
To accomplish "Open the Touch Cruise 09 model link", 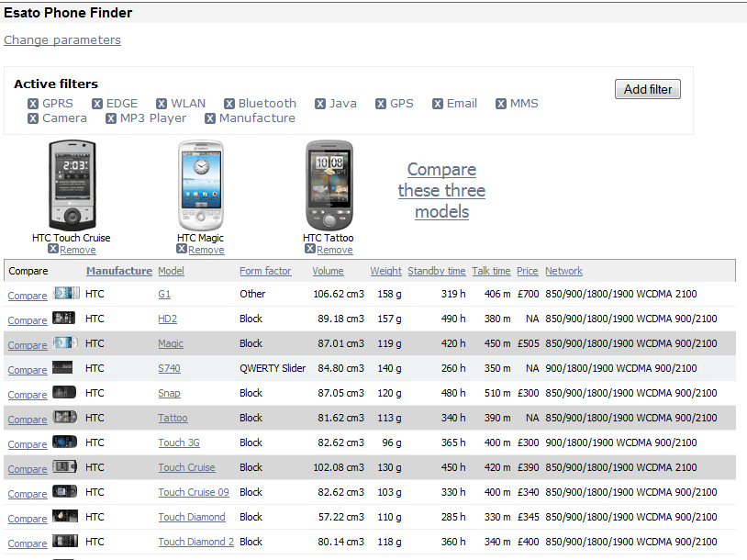I will click(194, 492).
